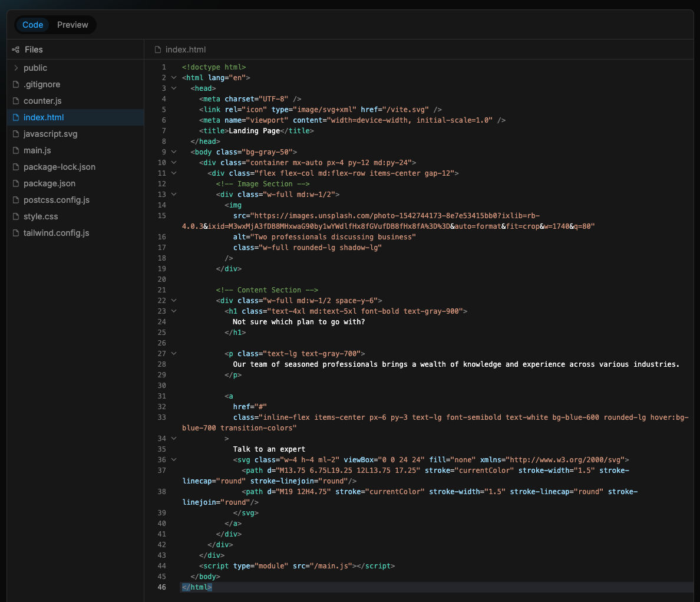Select the heading text on line 24

tap(299, 321)
